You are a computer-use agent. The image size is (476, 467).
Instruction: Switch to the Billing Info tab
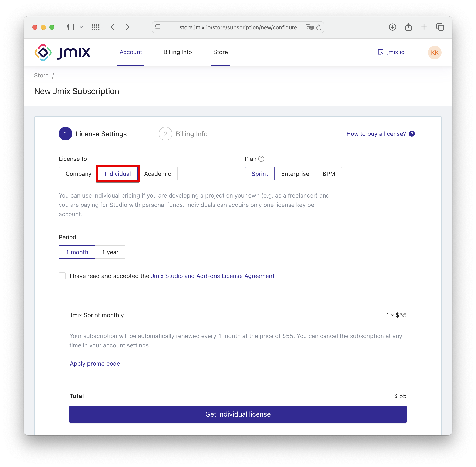tap(177, 52)
